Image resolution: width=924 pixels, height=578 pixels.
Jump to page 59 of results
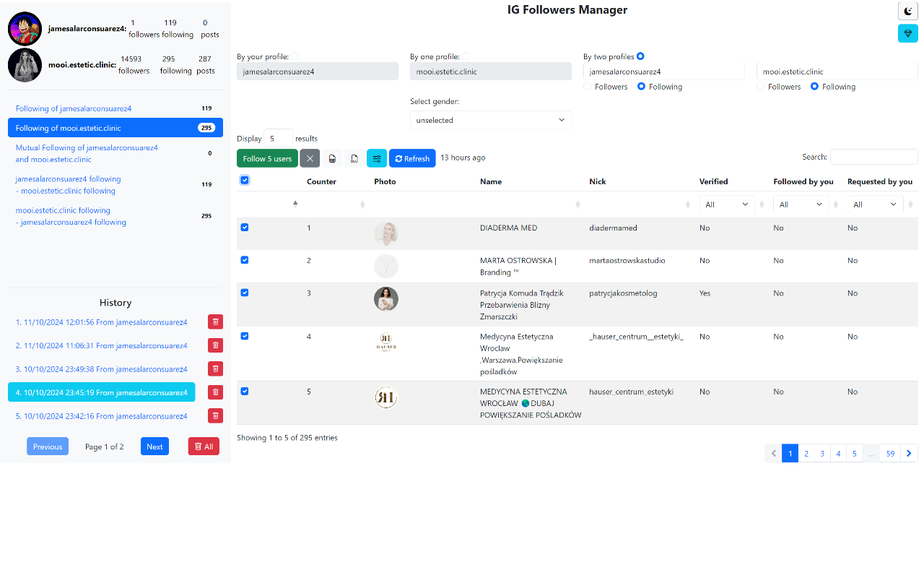(x=890, y=453)
